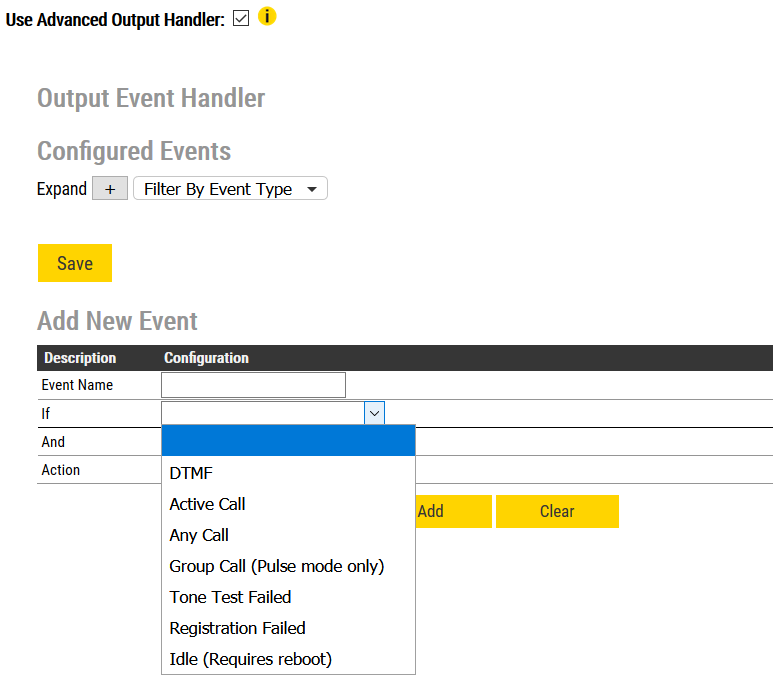Save the configured events
Image resolution: width=773 pixels, height=684 pixels.
(75, 263)
